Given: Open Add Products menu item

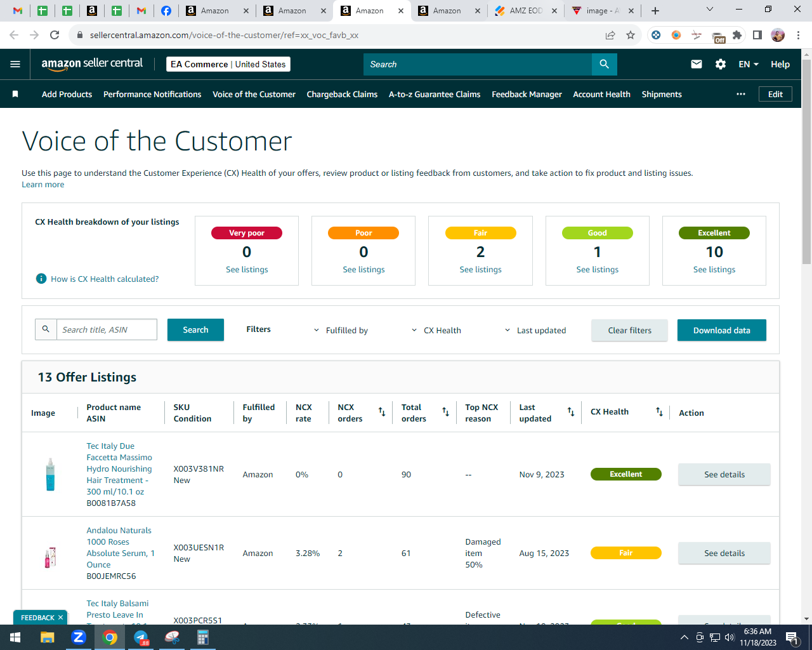Looking at the screenshot, I should (x=67, y=94).
